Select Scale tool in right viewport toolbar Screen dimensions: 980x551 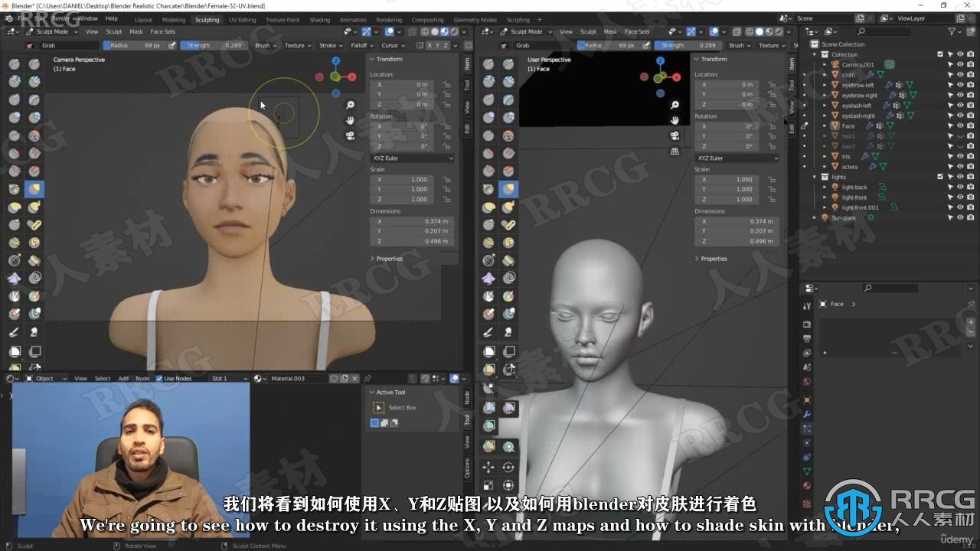tap(488, 485)
